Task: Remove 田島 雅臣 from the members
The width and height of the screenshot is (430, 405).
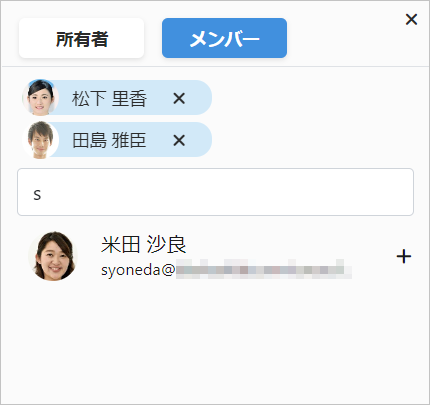Action: (179, 140)
